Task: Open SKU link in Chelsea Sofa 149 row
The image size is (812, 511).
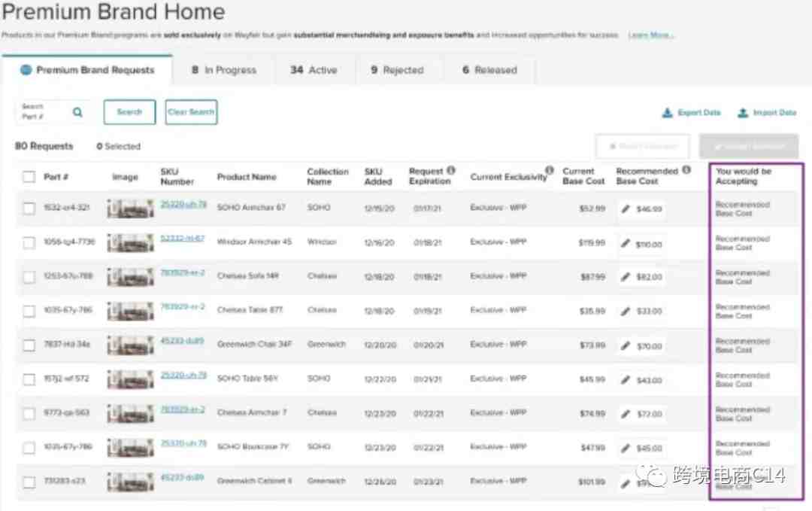Action: point(182,272)
